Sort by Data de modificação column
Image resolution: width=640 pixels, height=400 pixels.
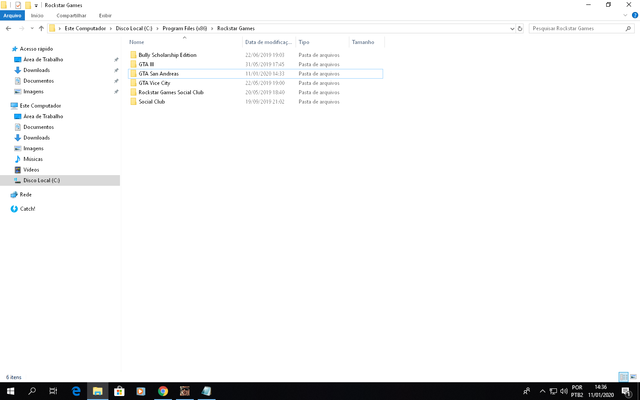pos(269,42)
